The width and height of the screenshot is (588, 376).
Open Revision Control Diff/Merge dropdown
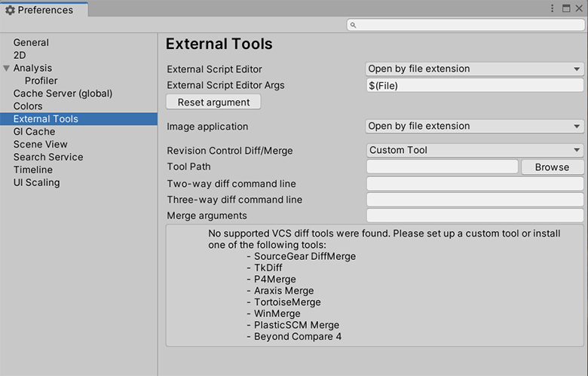(474, 150)
